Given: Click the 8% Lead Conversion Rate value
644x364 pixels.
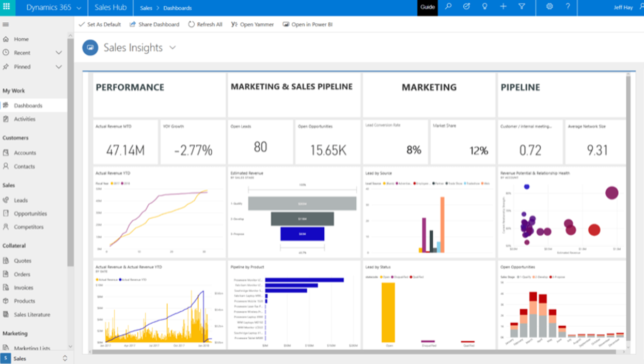Looking at the screenshot, I should point(414,150).
